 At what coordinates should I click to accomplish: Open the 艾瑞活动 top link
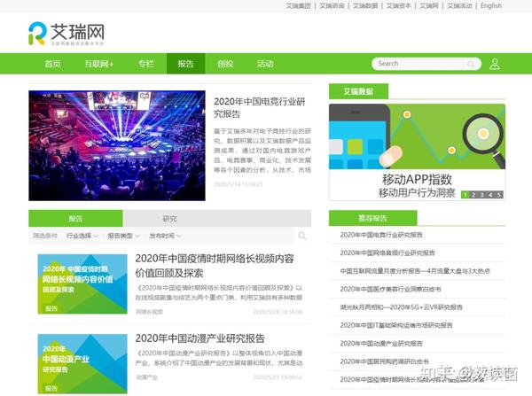(459, 6)
